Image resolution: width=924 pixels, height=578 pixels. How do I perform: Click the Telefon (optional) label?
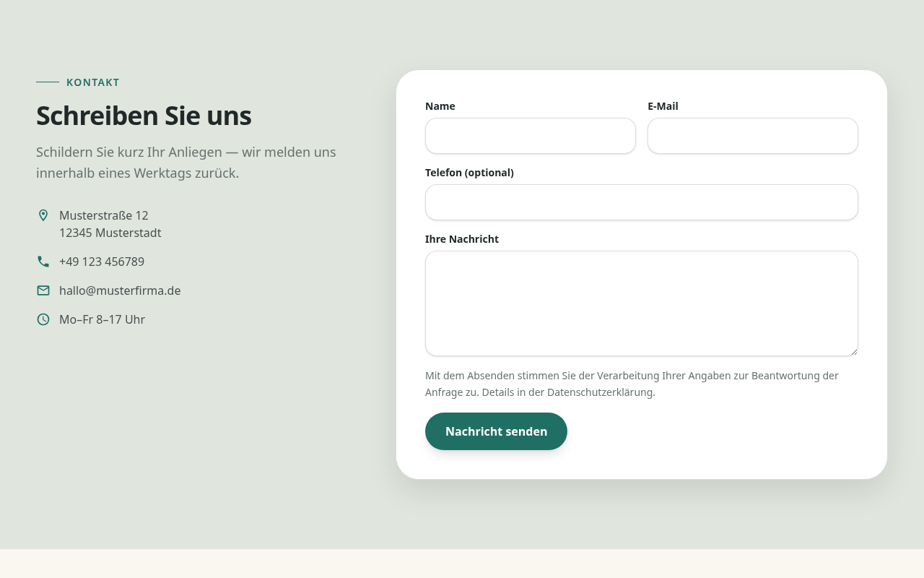click(469, 173)
